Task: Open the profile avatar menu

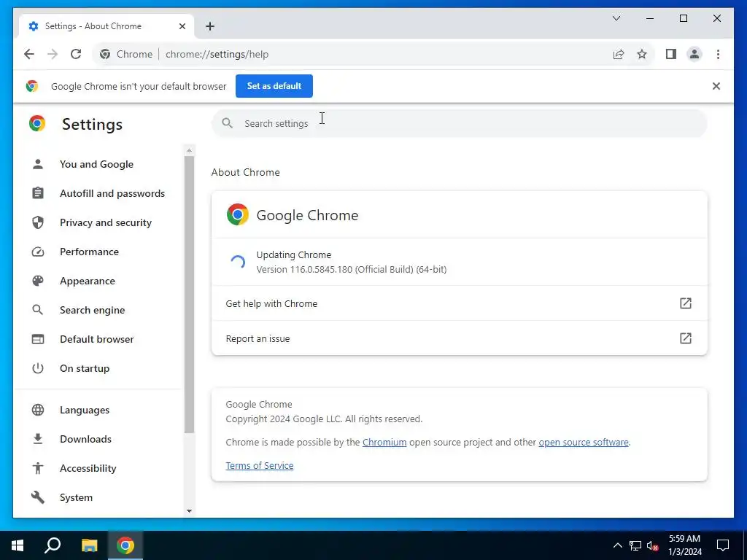Action: click(x=694, y=54)
